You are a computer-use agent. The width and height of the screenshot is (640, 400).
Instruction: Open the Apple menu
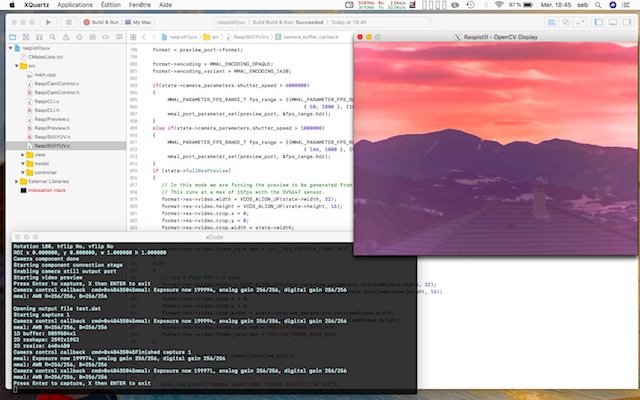click(12, 5)
